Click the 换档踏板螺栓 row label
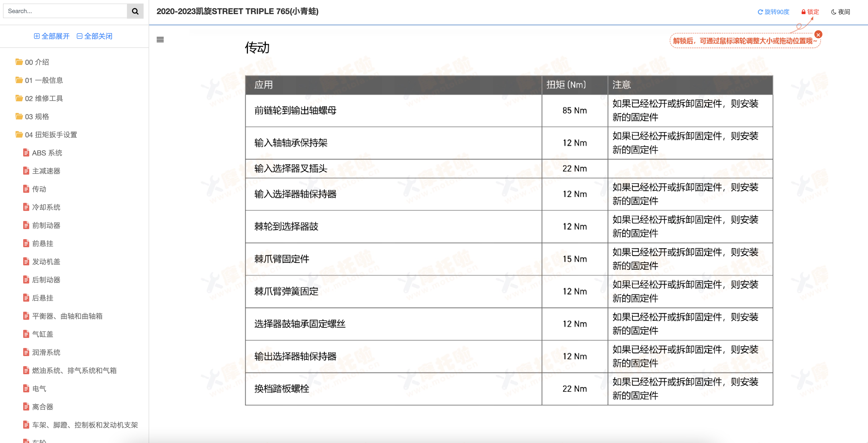The width and height of the screenshot is (868, 443). pyautogui.click(x=282, y=389)
